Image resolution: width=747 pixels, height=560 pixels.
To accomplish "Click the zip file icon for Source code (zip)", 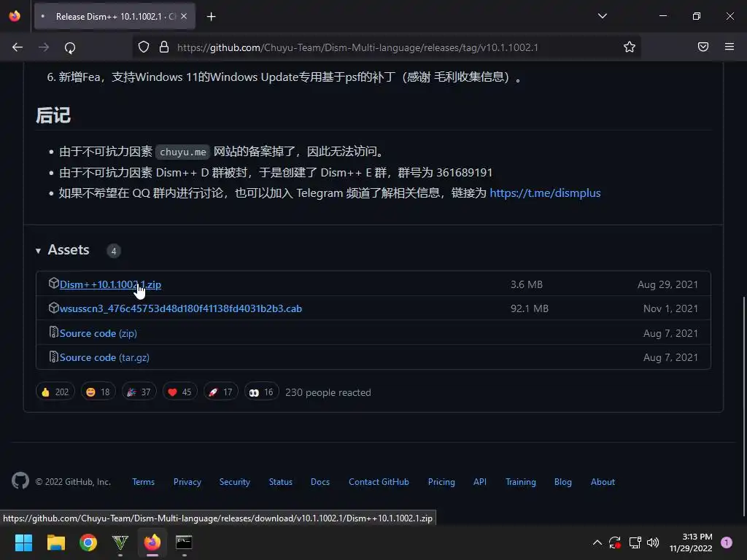I will 53,332.
